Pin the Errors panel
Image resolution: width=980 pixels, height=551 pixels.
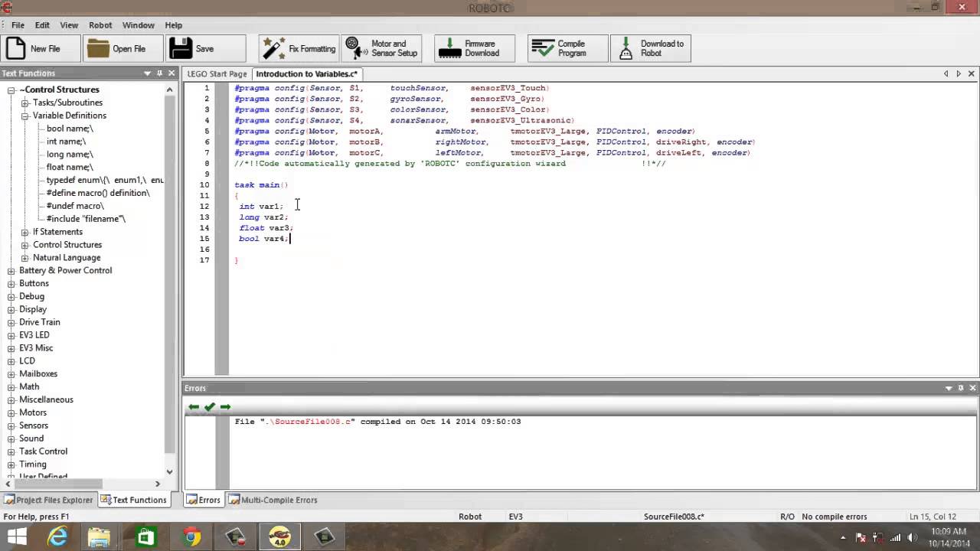[961, 388]
